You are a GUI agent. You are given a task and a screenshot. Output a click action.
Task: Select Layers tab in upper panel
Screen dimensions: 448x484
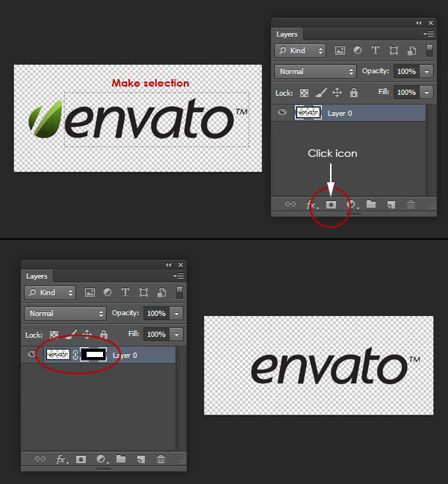click(x=287, y=34)
